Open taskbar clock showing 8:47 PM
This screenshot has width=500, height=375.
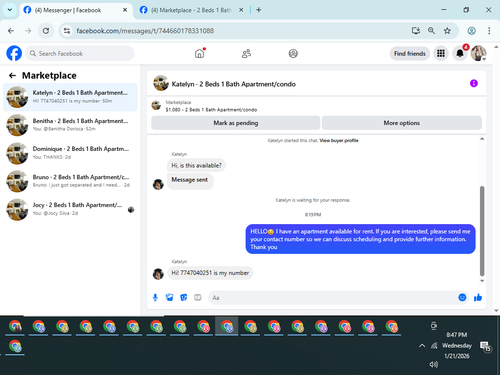(457, 345)
